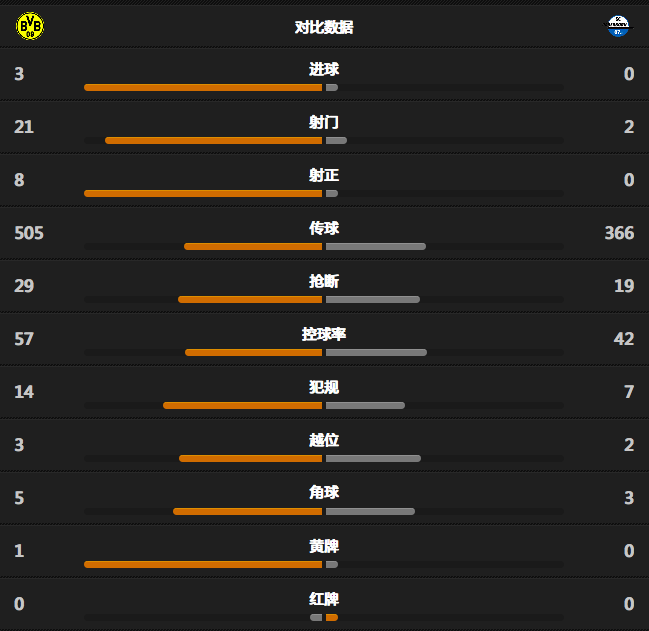This screenshot has width=649, height=631.
Task: Click the 角球 corners label
Action: click(324, 492)
